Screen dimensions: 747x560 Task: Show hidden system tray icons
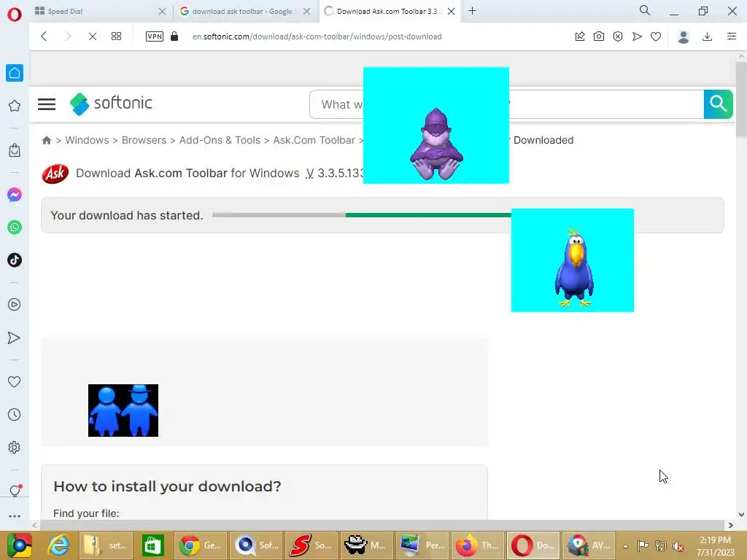[x=625, y=545]
